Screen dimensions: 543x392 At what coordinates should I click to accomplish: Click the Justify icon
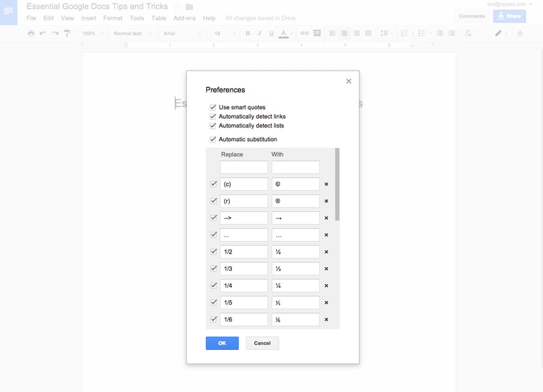coord(368,33)
